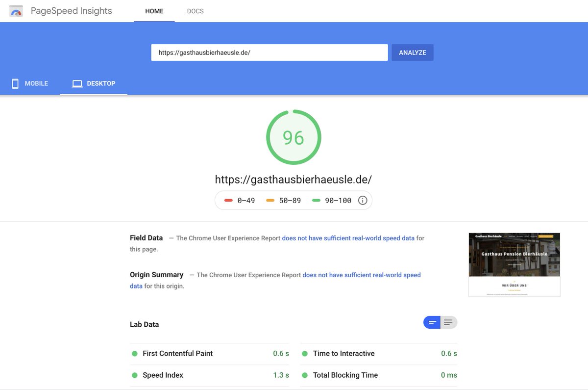Viewport: 588px width, 390px height.
Task: Click the URL input field
Action: (x=269, y=52)
